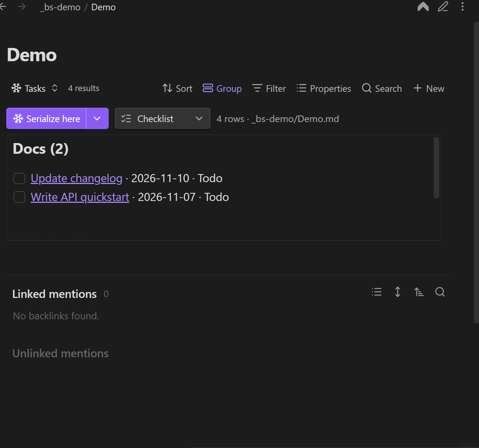Viewport: 479px width, 448px height.
Task: Show the backlinks search filter
Action: [x=440, y=292]
